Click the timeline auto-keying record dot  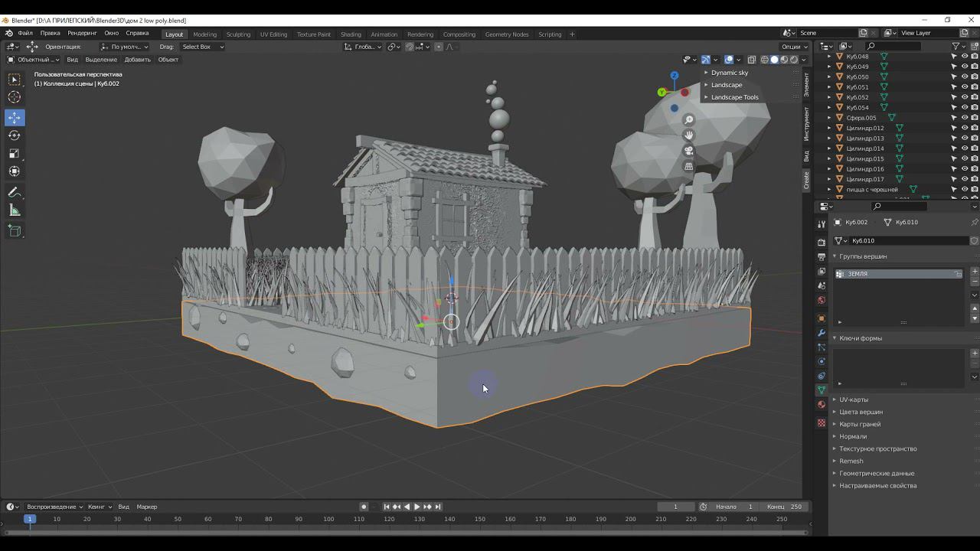coord(364,507)
